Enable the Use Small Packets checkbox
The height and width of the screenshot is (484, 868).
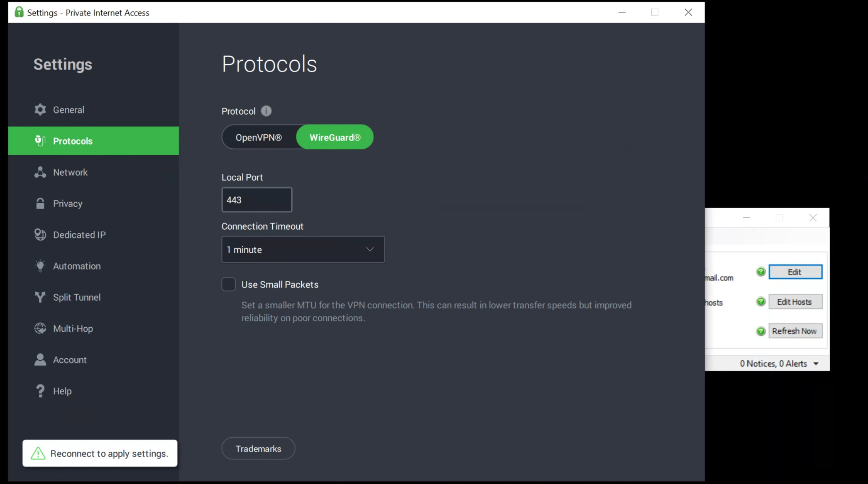229,284
